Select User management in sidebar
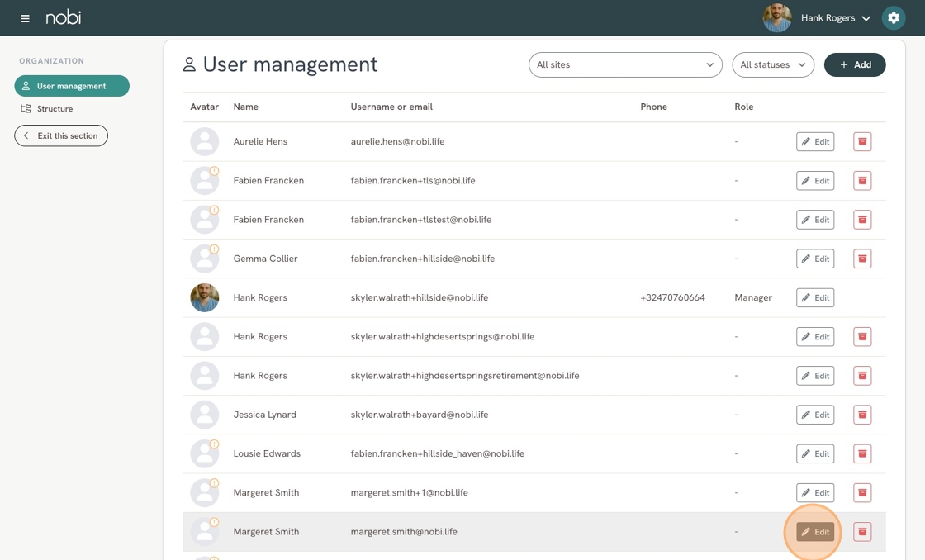The image size is (925, 560). pos(72,86)
